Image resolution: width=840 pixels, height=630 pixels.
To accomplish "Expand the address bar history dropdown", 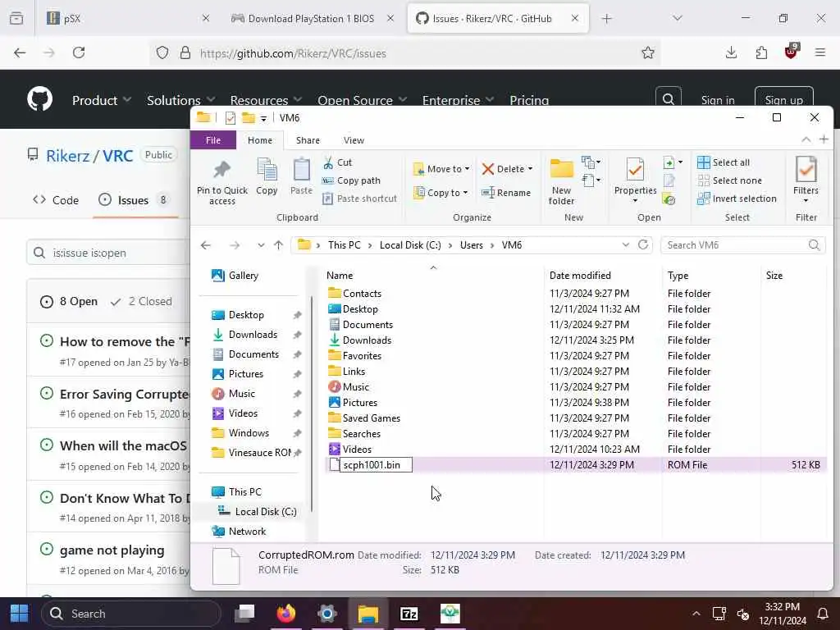I will tap(625, 244).
